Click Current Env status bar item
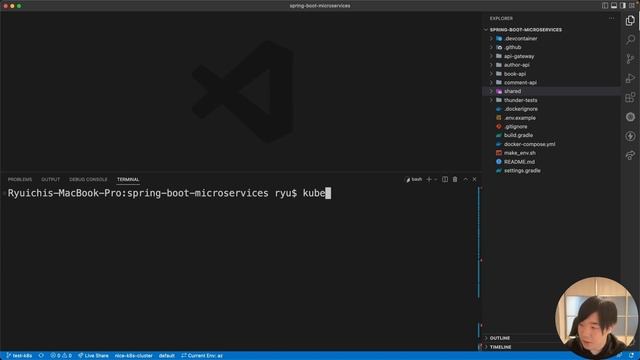This screenshot has height=360, width=640. tap(202, 356)
